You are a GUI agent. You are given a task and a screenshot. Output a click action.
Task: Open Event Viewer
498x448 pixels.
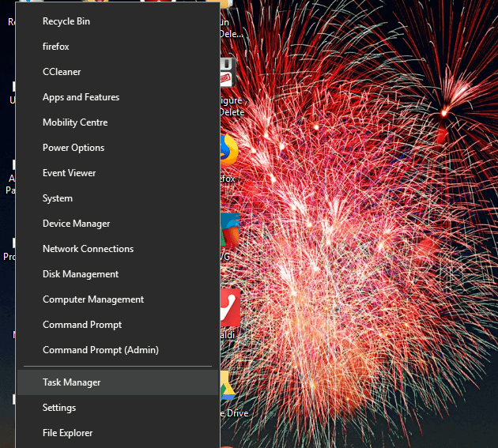coord(118,173)
